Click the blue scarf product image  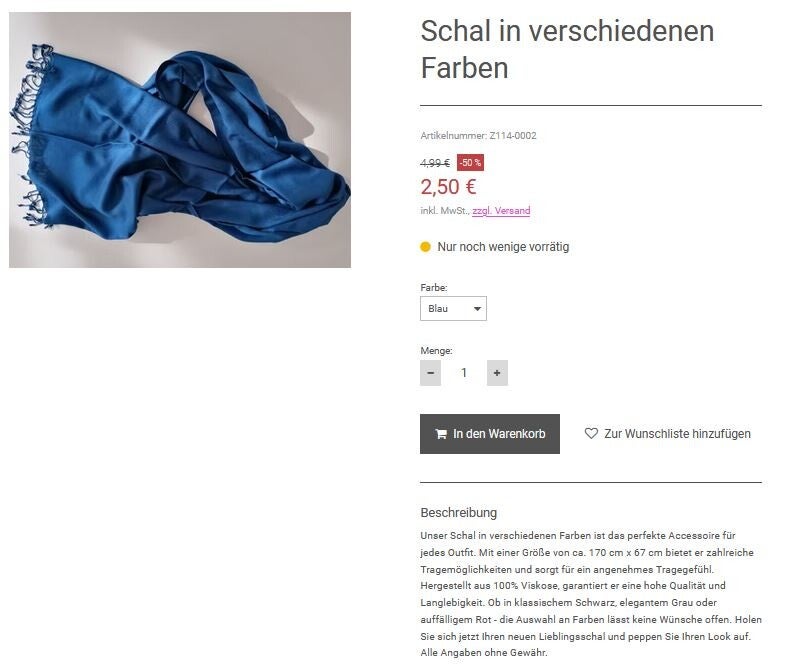[179, 140]
